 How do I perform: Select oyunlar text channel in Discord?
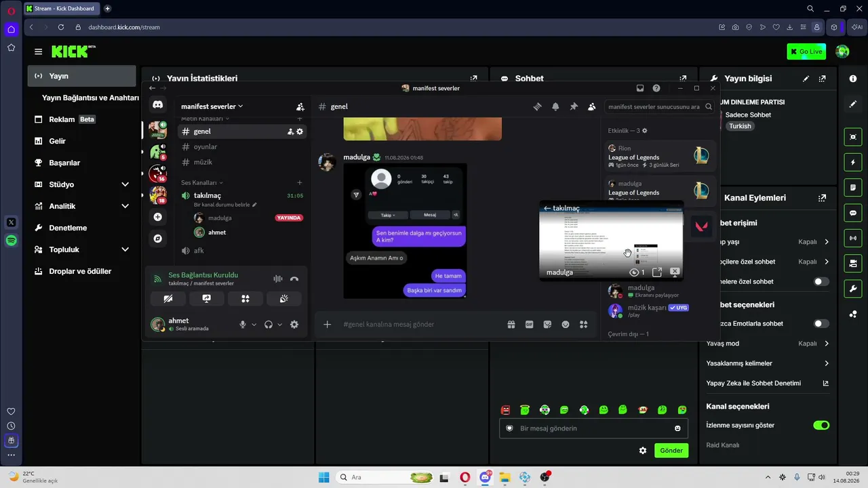[x=243, y=146]
